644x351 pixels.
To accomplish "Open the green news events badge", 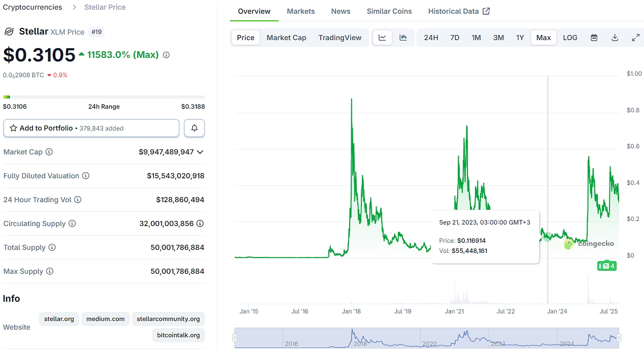I will [606, 266].
